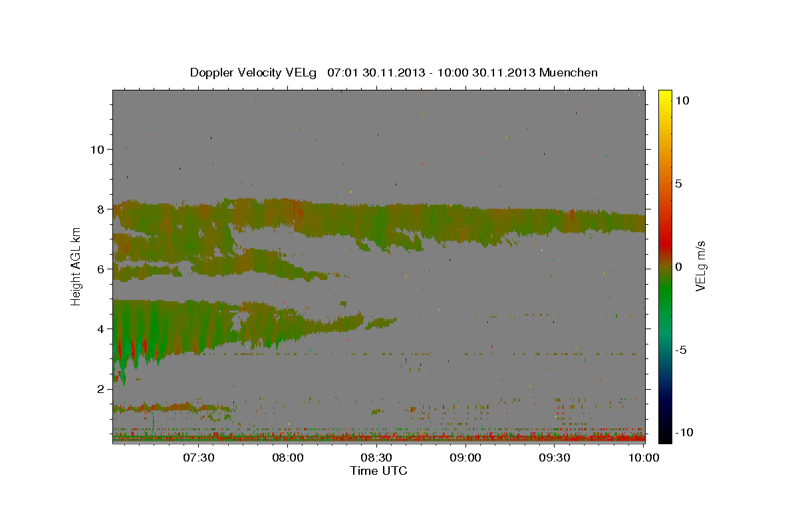The width and height of the screenshot is (798, 532).
Task: Click the 09:00 time tick label
Action: pyautogui.click(x=466, y=458)
